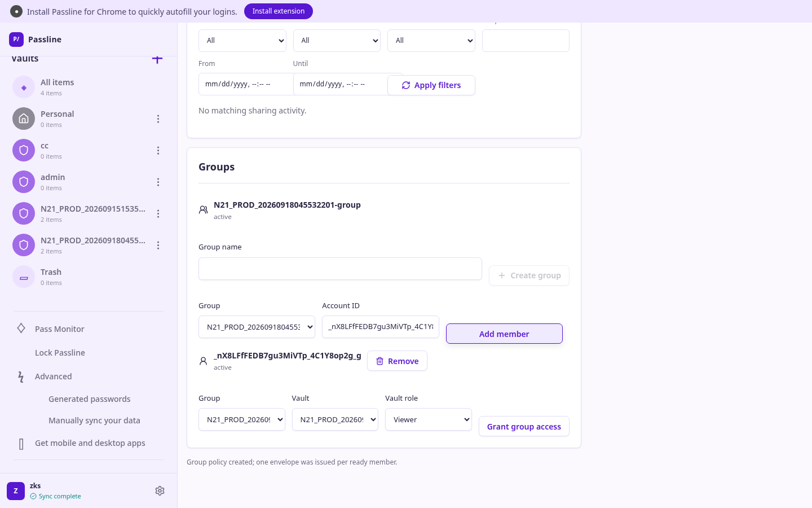812x508 pixels.
Task: Open the Vault dropdown in group access
Action: tap(335, 419)
